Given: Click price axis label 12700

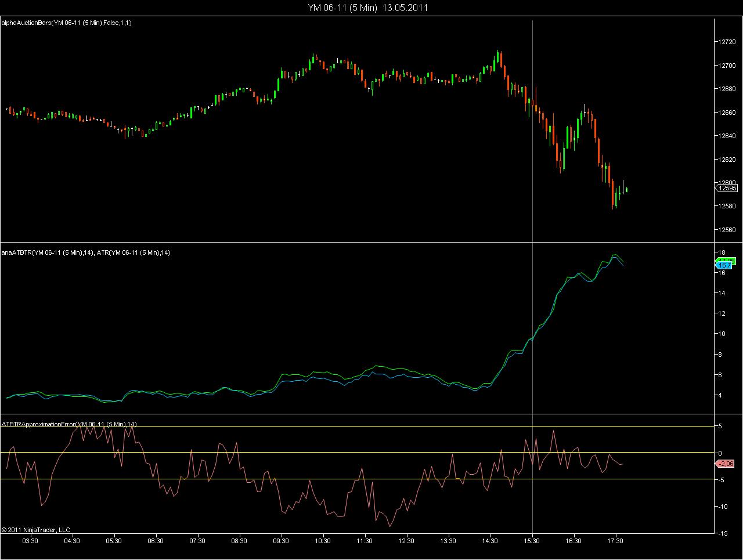Looking at the screenshot, I should tap(728, 66).
